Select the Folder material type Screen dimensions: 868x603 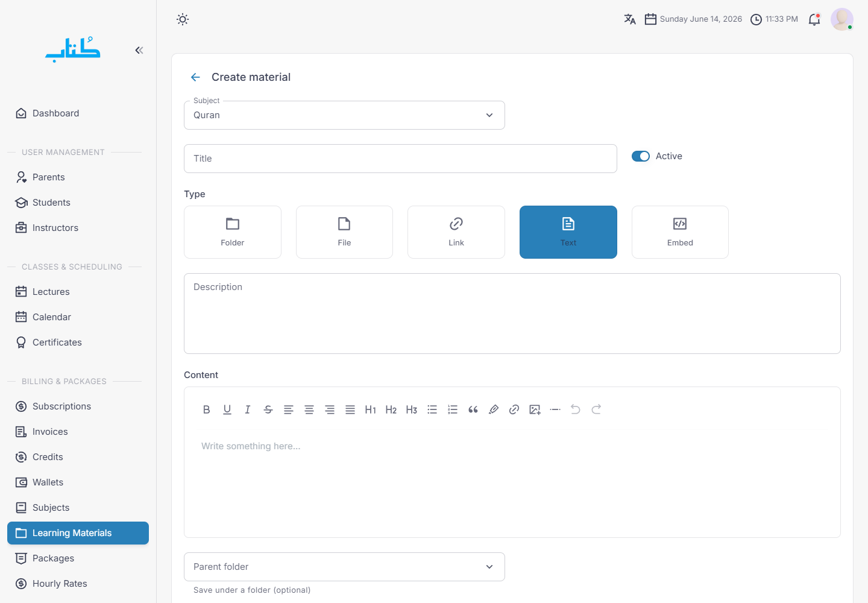tap(233, 232)
